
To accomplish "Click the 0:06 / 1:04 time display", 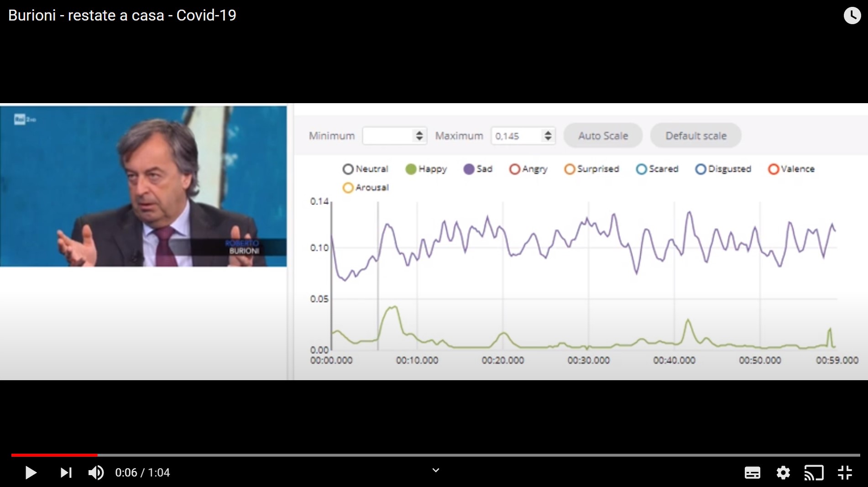I will coord(142,472).
